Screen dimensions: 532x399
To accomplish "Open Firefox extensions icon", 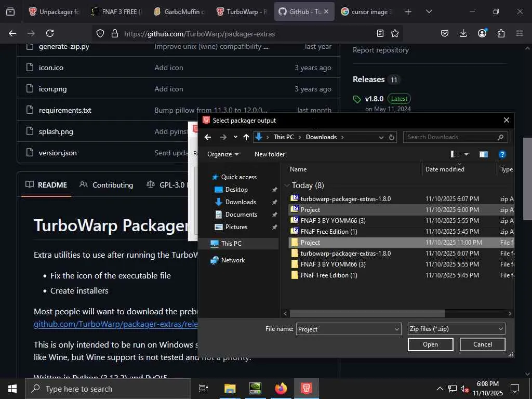I will coord(501,33).
